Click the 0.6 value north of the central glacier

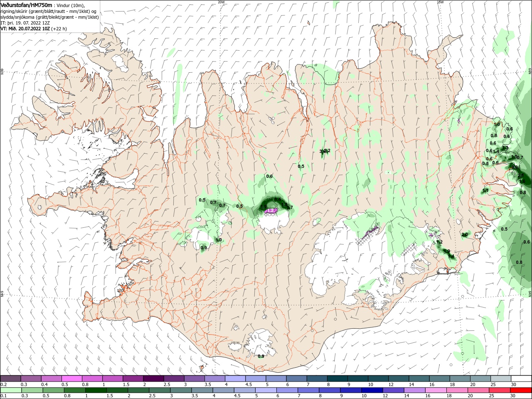[x=269, y=176]
